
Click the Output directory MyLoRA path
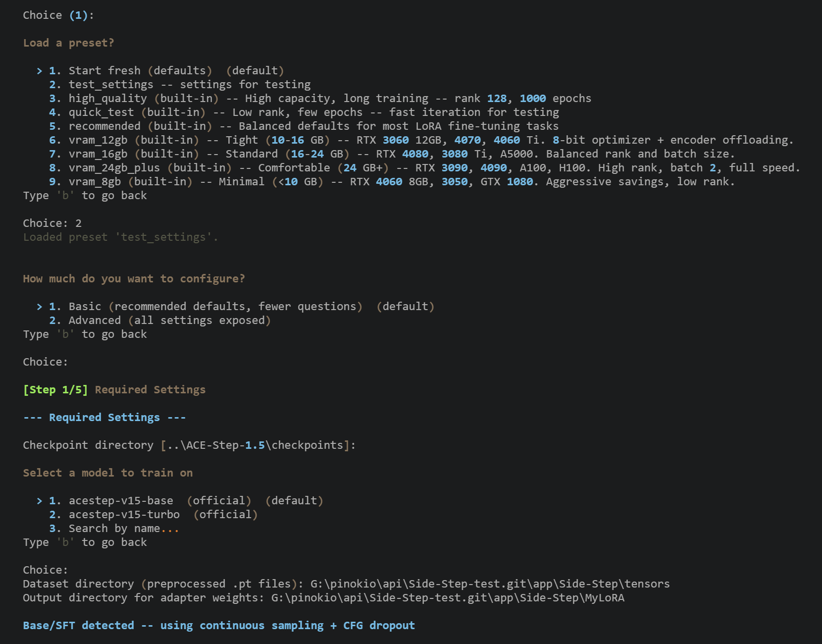pos(447,598)
